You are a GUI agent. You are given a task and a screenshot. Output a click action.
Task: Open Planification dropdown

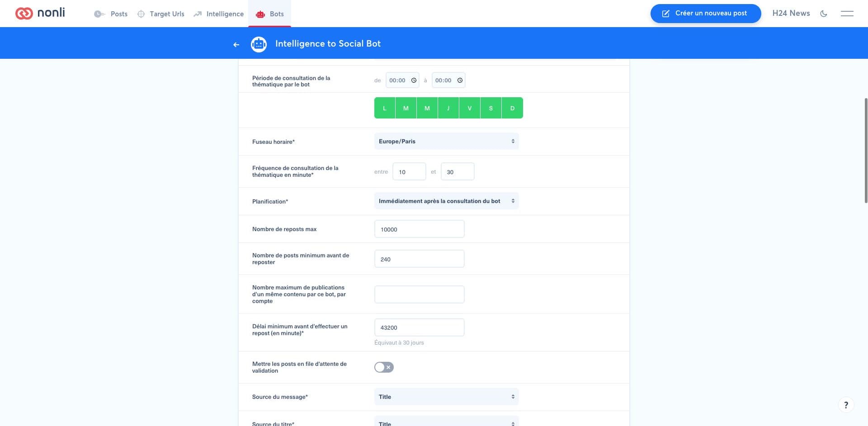446,201
